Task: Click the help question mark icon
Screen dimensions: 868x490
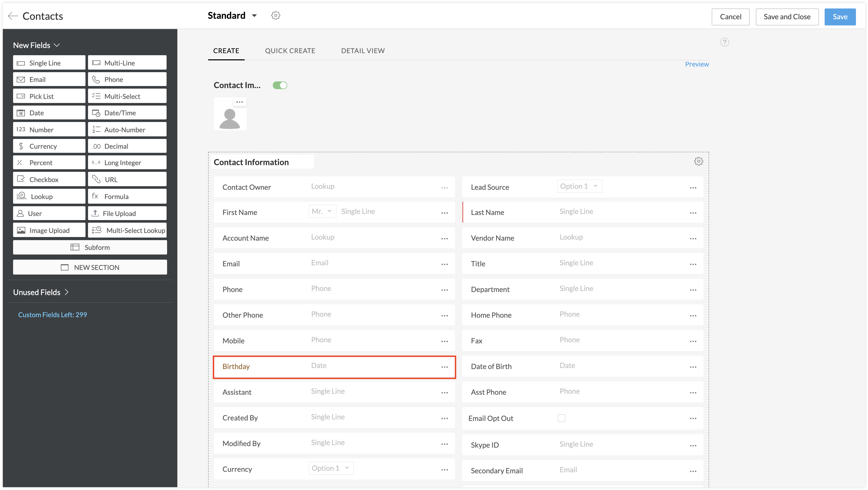Action: [725, 42]
